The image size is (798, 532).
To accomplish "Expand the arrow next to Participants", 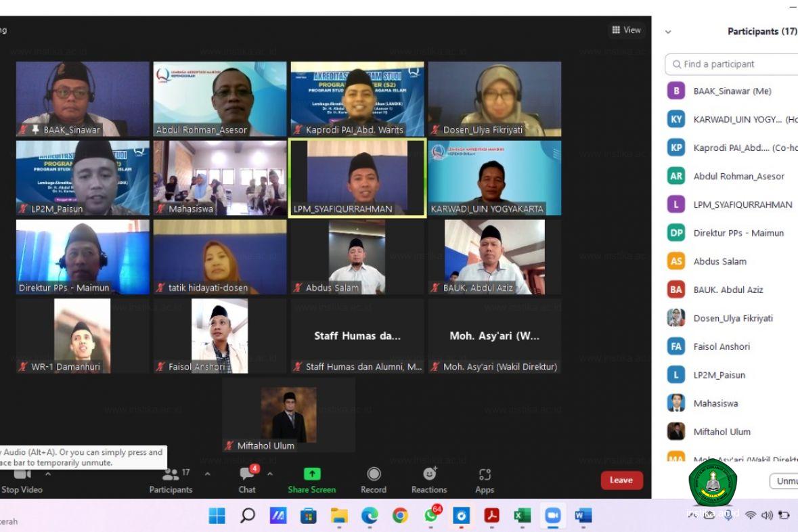I will (x=207, y=474).
